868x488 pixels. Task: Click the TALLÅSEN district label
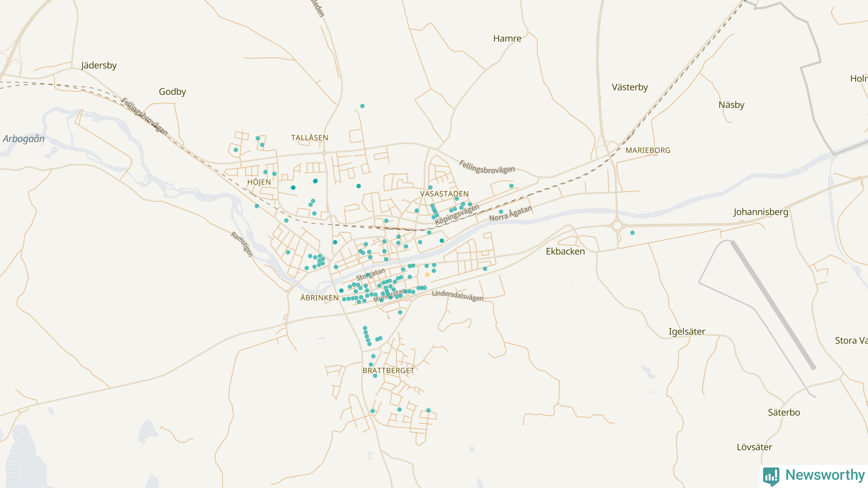310,138
